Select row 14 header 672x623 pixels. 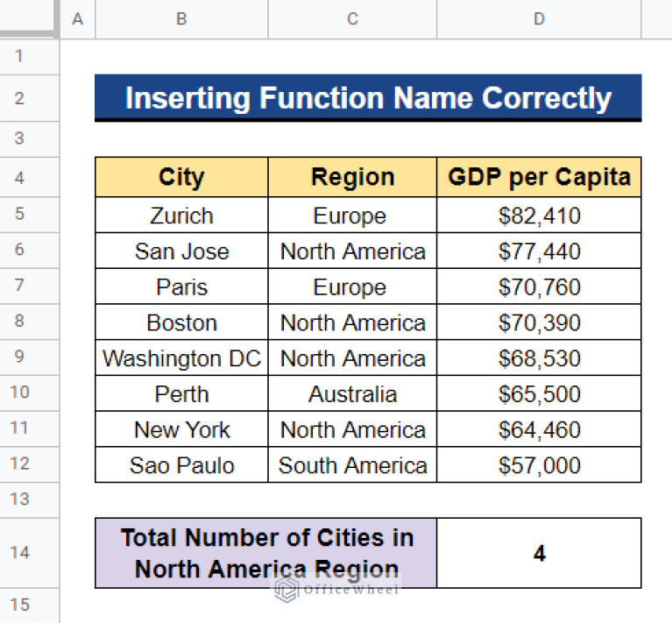click(x=20, y=552)
